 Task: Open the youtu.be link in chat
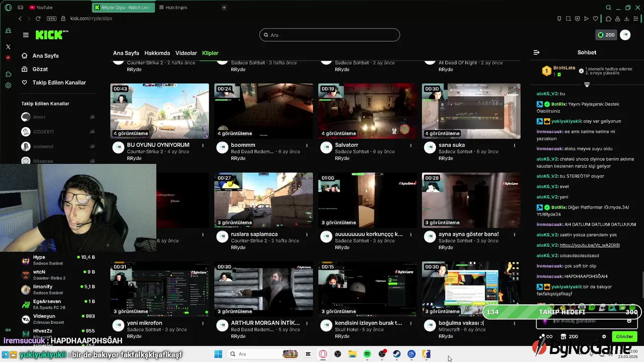pos(589,245)
